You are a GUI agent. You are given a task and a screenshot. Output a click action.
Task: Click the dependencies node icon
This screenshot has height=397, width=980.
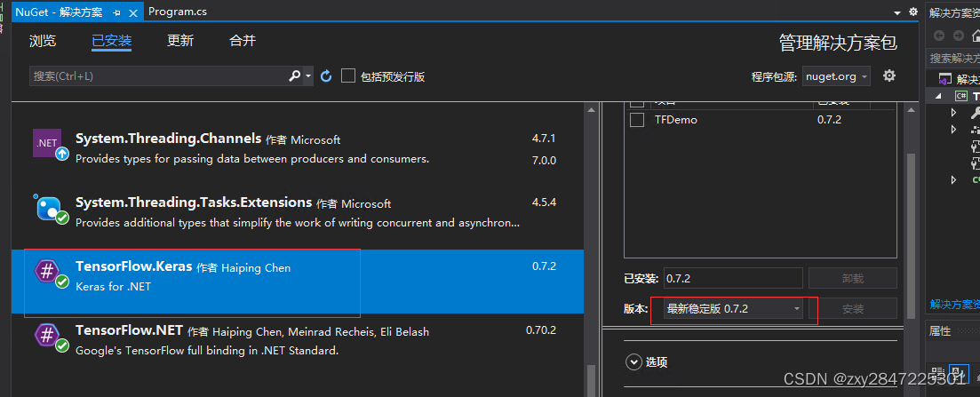point(975,130)
